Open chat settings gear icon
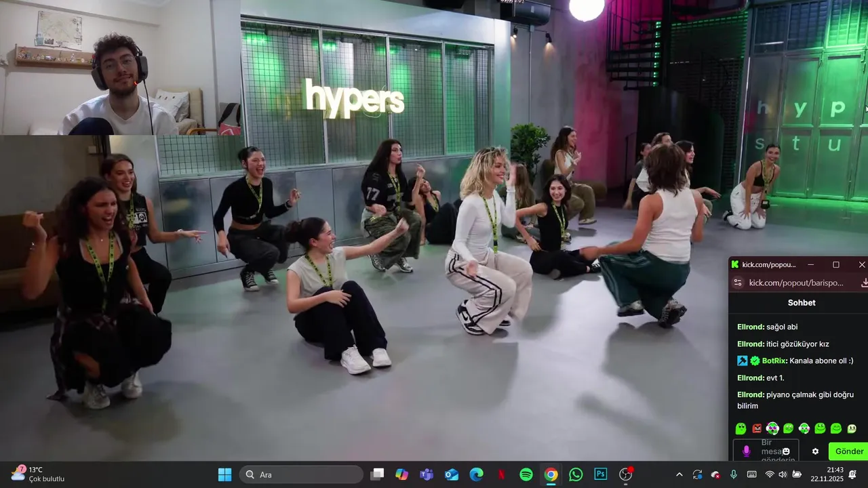Viewport: 868px width, 488px height. [x=815, y=451]
